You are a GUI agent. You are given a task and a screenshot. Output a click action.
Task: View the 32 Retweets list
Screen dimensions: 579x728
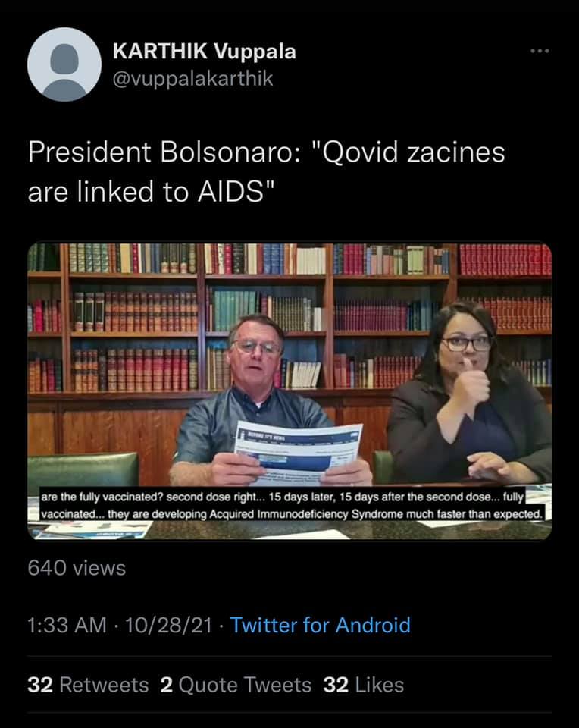pyautogui.click(x=88, y=685)
